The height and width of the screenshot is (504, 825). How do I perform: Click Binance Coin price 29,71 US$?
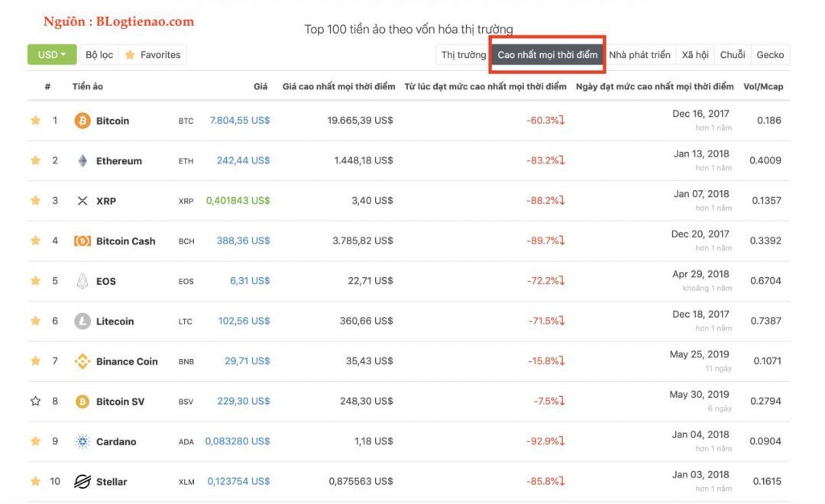[x=247, y=361]
